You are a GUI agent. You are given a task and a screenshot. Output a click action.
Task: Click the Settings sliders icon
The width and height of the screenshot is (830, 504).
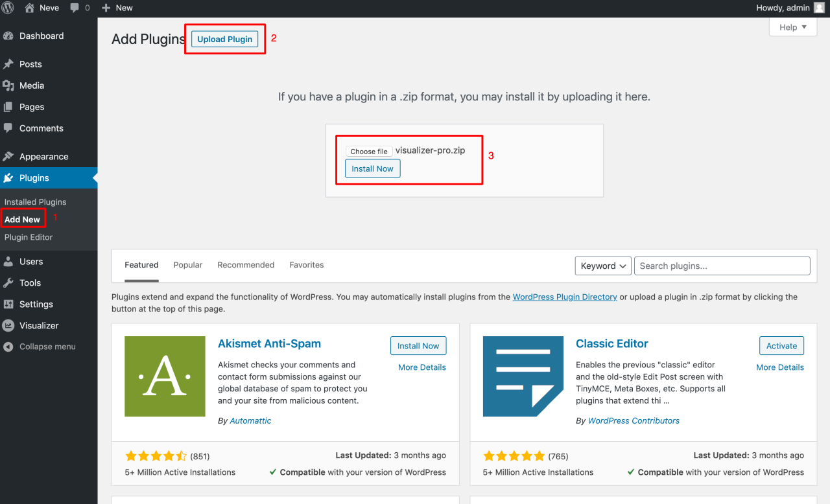8,304
